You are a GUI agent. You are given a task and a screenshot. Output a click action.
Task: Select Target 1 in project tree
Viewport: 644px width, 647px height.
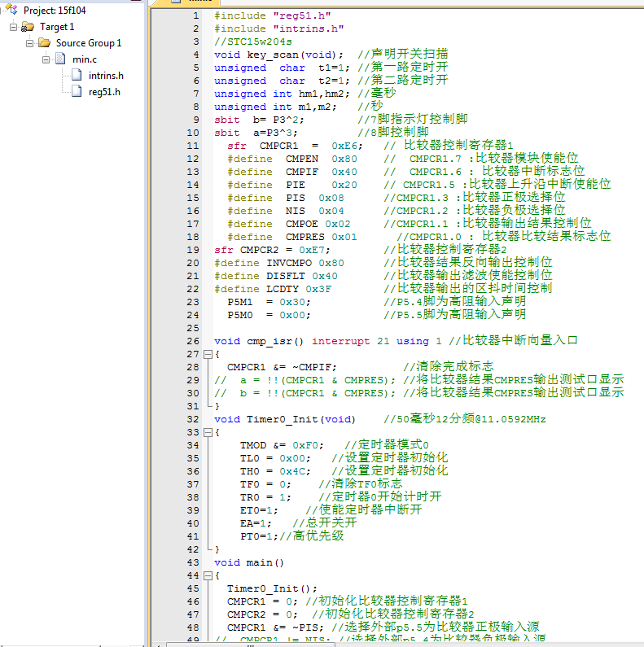click(x=57, y=27)
